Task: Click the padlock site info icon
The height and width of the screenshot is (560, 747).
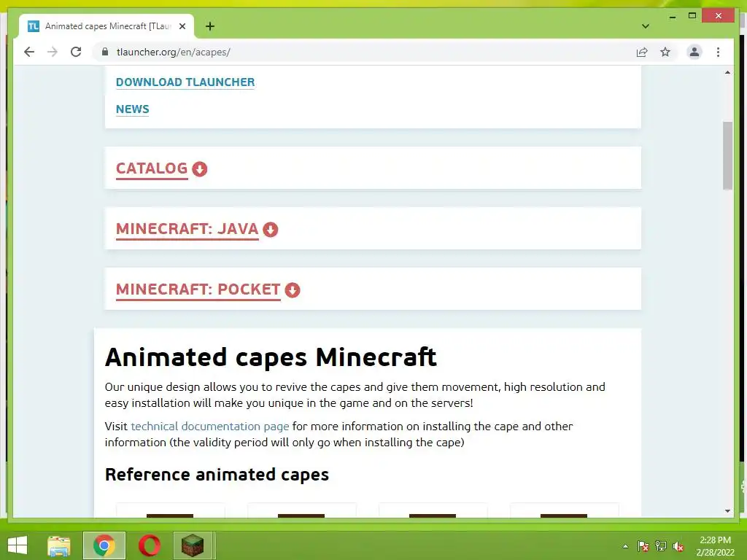Action: click(x=105, y=52)
